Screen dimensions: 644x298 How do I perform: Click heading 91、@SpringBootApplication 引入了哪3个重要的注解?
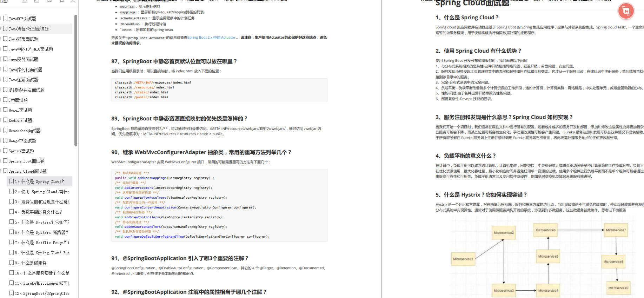pos(180,258)
